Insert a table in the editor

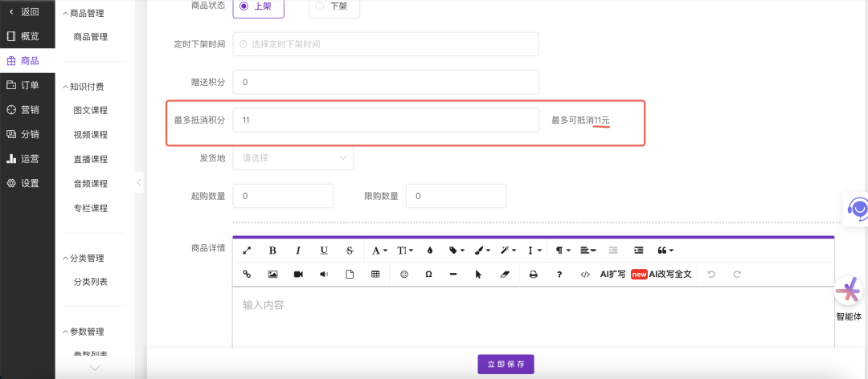click(375, 274)
